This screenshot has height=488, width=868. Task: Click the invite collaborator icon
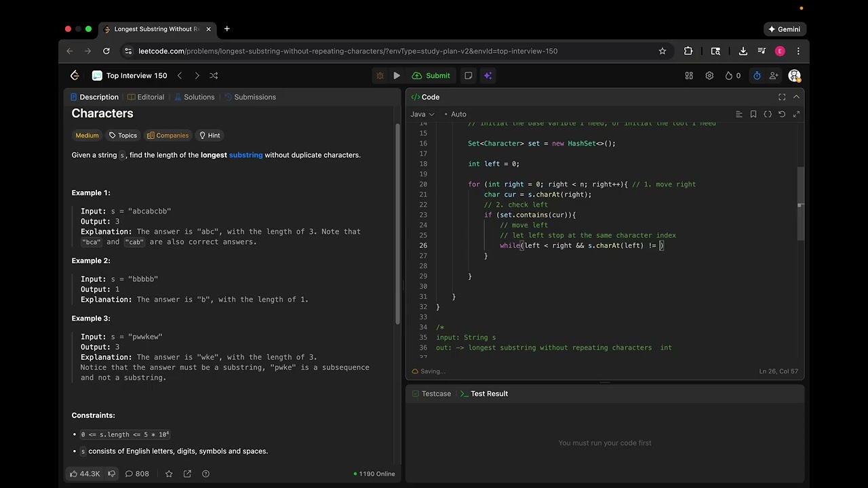774,75
